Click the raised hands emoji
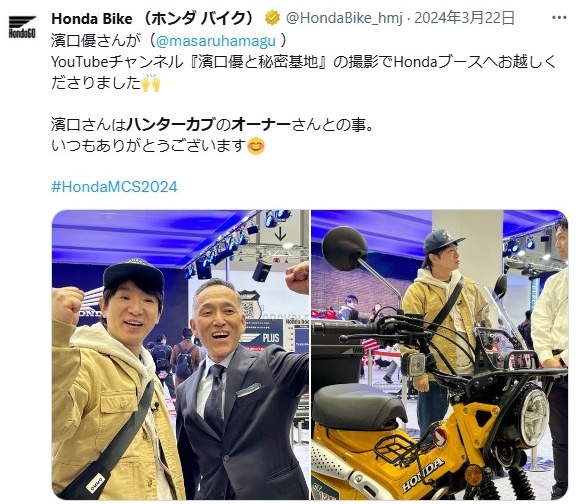The width and height of the screenshot is (581, 504). pyautogui.click(x=151, y=83)
